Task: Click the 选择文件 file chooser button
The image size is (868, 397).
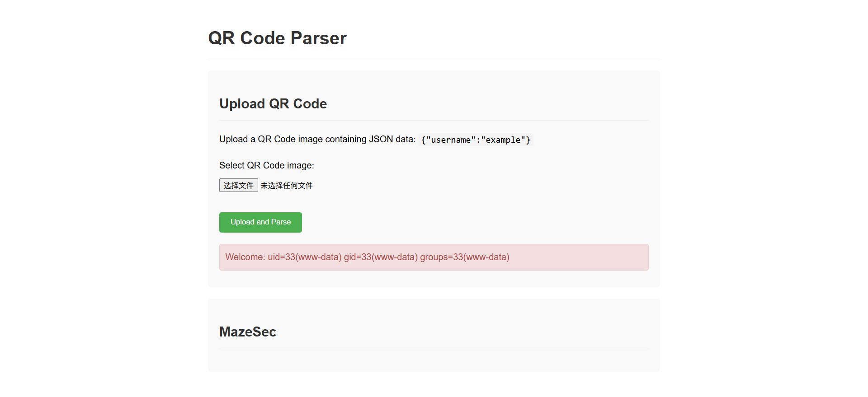Action: (238, 185)
